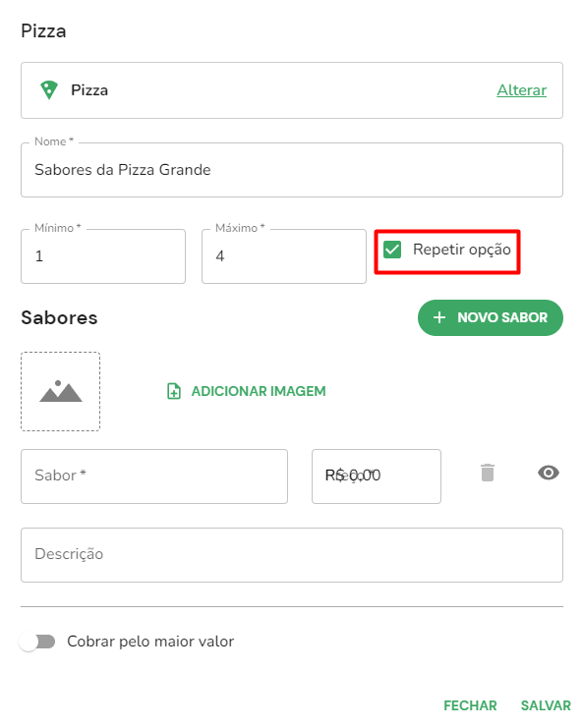Enable the Cobrar pelo maior valor switch
This screenshot has width=582, height=728.
click(37, 642)
